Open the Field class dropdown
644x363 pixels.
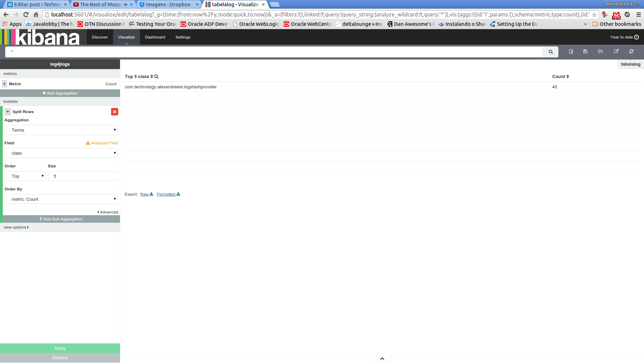click(61, 153)
